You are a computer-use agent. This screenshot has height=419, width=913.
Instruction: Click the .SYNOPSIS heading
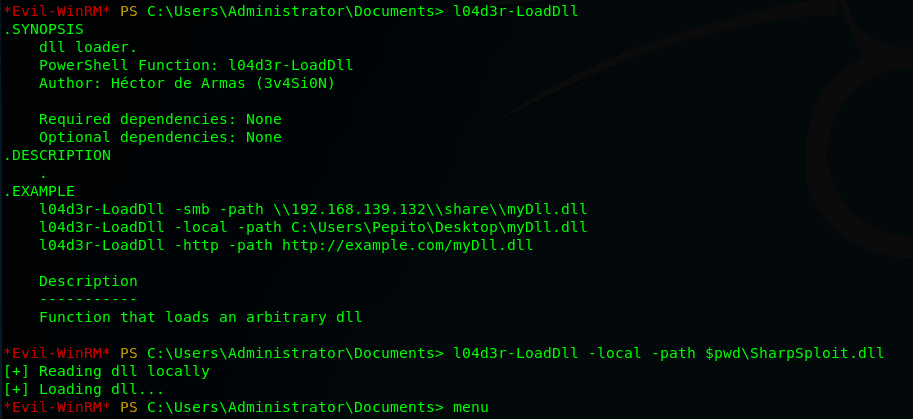(x=44, y=29)
